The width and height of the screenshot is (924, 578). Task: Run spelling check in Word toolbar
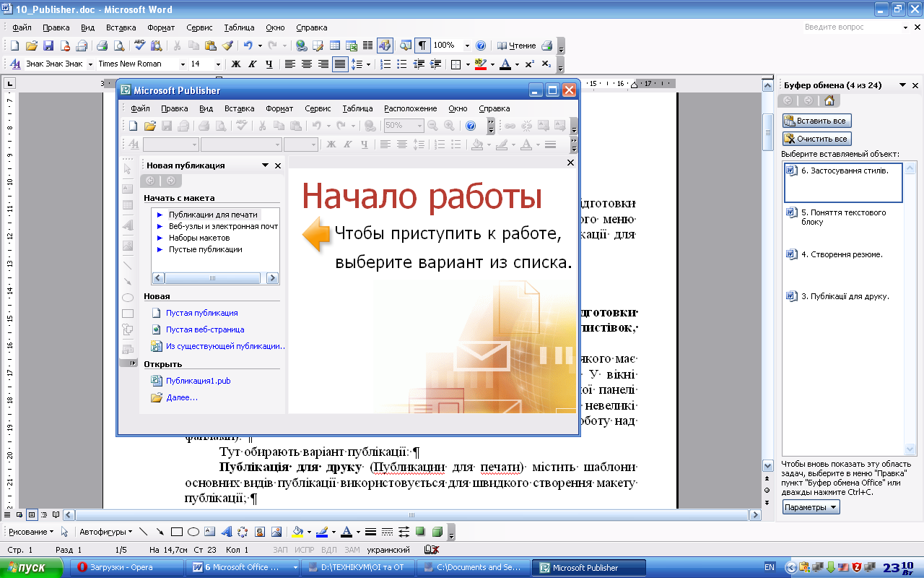coord(139,46)
